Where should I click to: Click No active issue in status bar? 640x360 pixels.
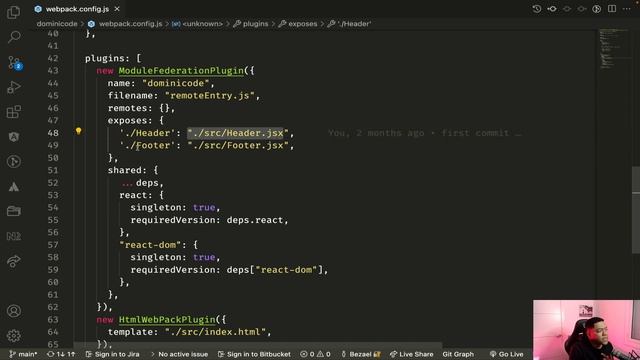(179, 354)
